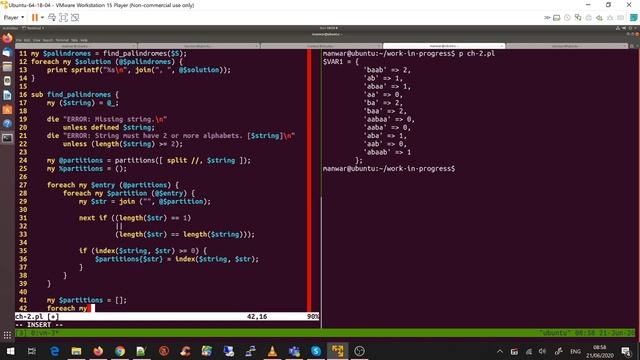Open the dropdown arrow beside the pause button
Viewport: 640px width, 360px height.
click(42, 18)
